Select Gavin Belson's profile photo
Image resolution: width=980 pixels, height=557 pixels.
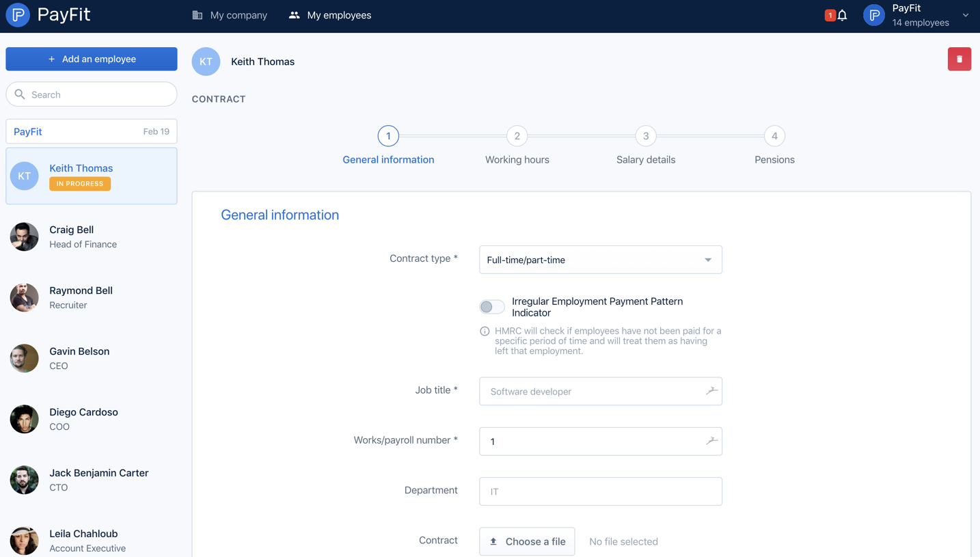[24, 358]
